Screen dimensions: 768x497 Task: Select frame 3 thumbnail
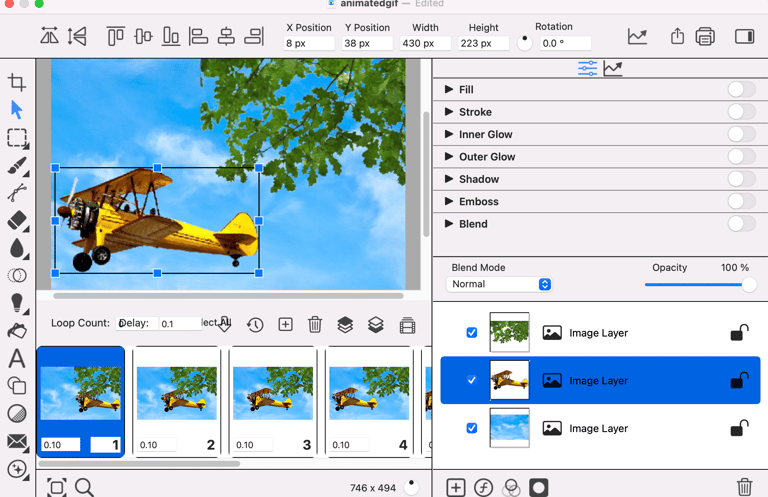click(x=273, y=402)
